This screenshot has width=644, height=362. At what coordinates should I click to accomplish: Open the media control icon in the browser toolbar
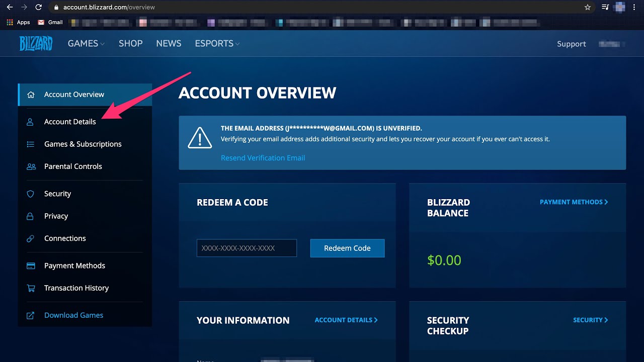[605, 7]
